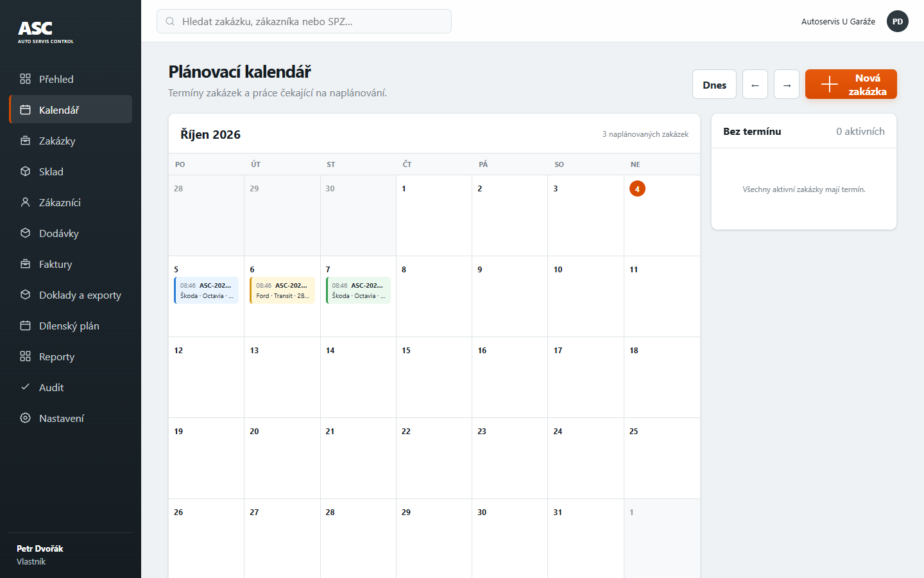Click the plus icon on Nová zakázka
Viewport: 924px width, 578px height.
coord(829,85)
